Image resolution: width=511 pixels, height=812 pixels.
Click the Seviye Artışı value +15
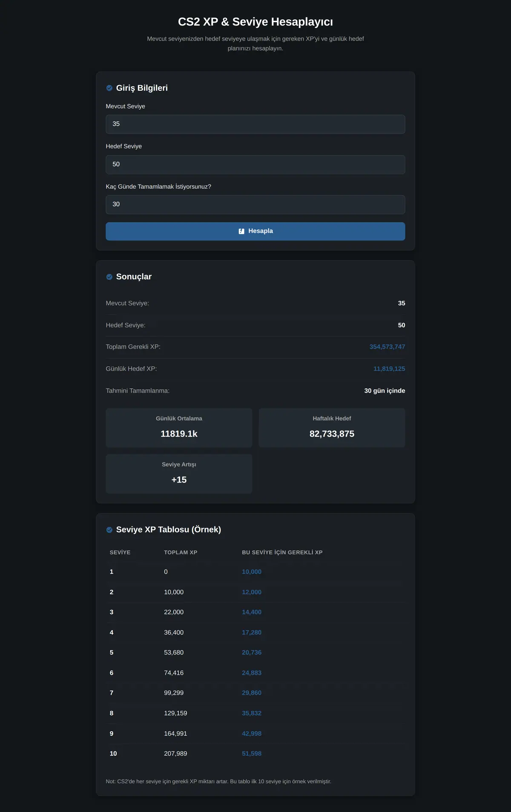click(x=179, y=480)
